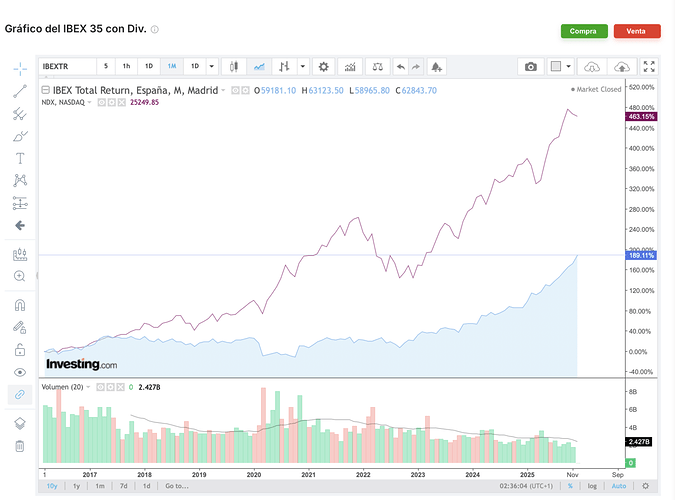This screenshot has width=675, height=500.
Task: Collapse the IBEX Total Return legend
Action: (x=45, y=90)
